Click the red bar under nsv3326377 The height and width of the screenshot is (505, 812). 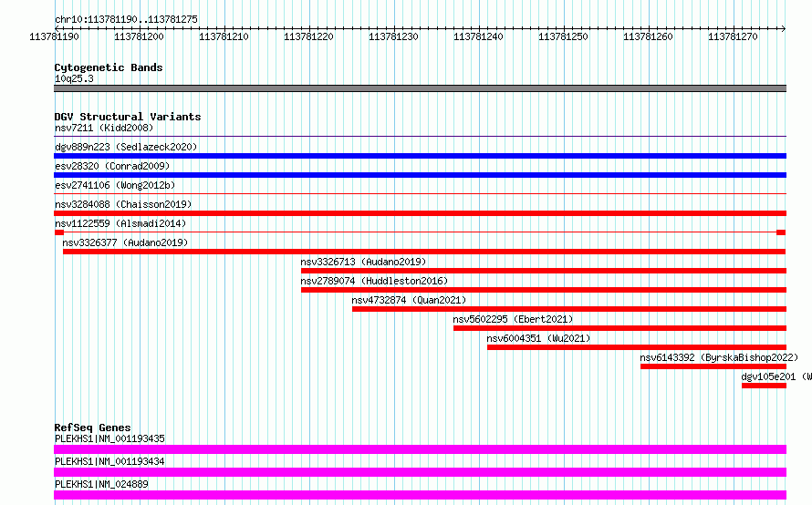424,252
